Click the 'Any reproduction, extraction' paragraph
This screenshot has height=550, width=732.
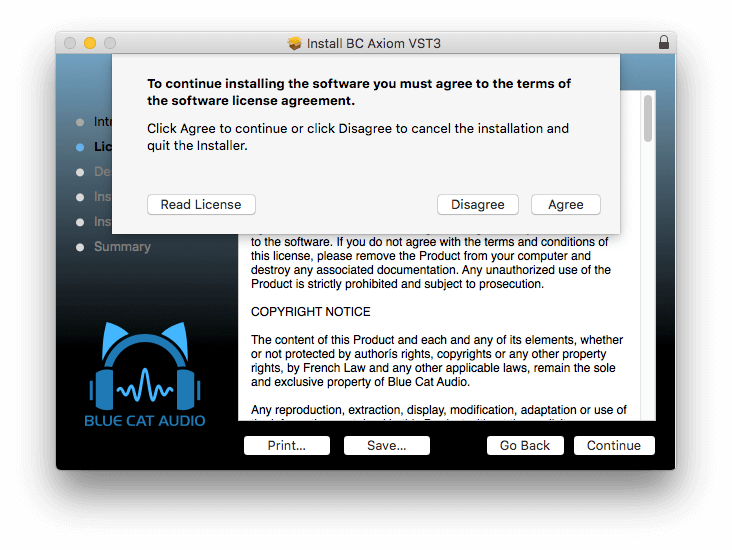click(439, 411)
